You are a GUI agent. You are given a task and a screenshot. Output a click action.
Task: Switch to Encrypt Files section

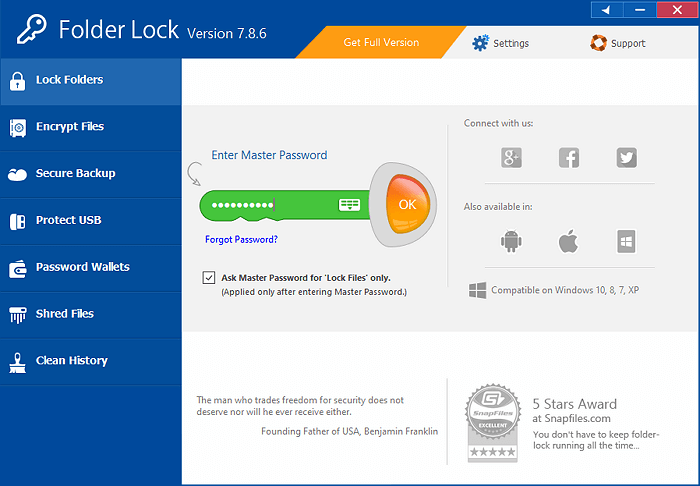tap(90, 127)
